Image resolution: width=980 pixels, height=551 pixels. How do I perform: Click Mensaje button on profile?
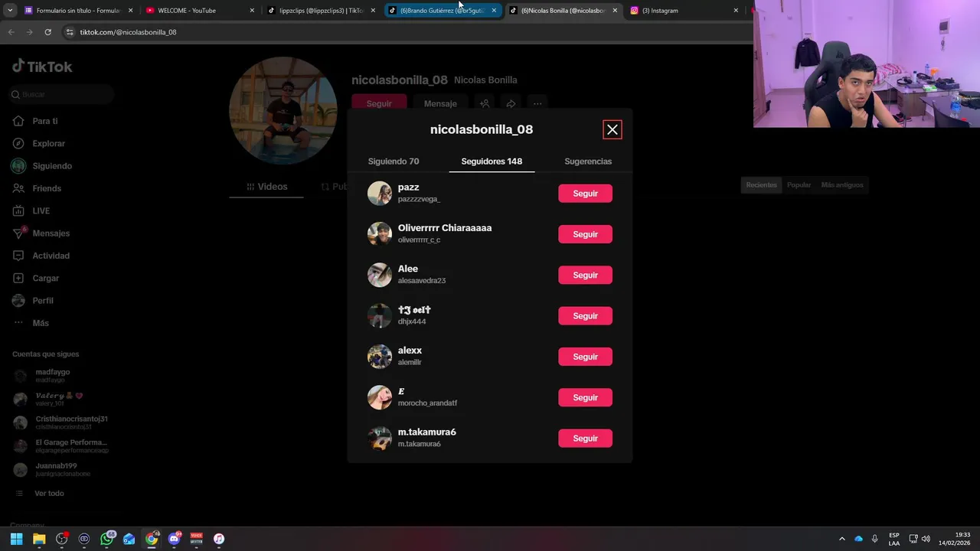tap(440, 103)
